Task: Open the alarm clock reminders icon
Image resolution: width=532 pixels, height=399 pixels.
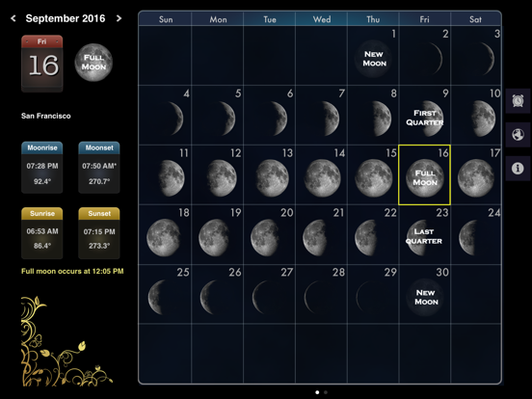Action: point(518,101)
